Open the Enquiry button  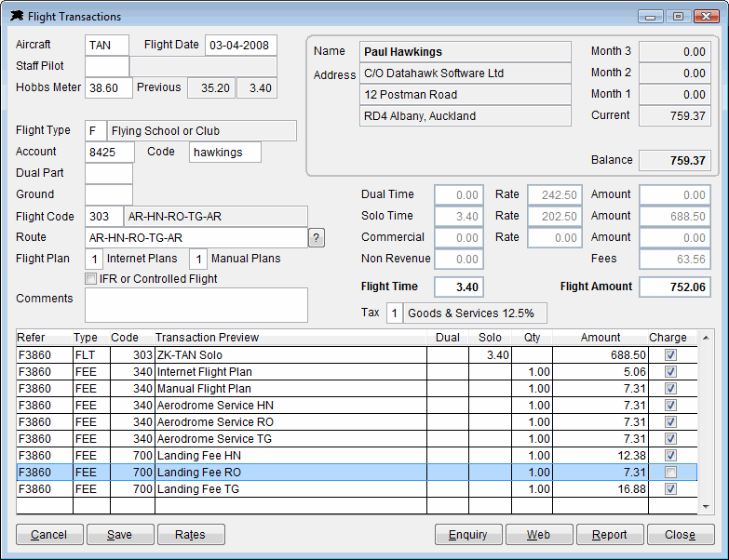[x=468, y=535]
